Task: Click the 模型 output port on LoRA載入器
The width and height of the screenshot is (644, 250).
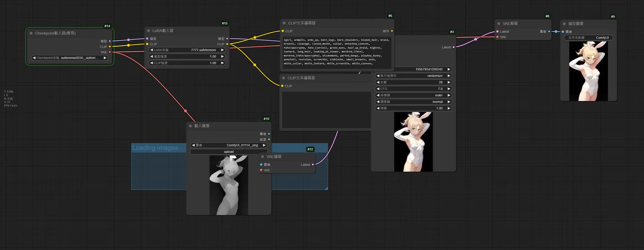Action: click(227, 39)
